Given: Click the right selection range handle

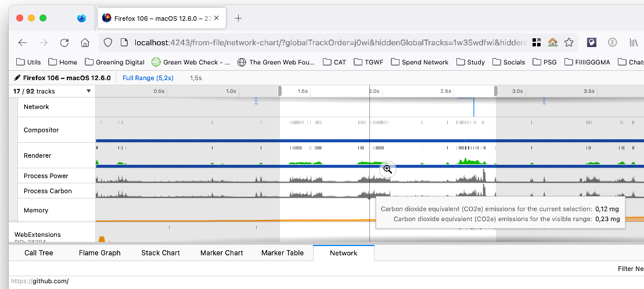Looking at the screenshot, I should (x=496, y=91).
